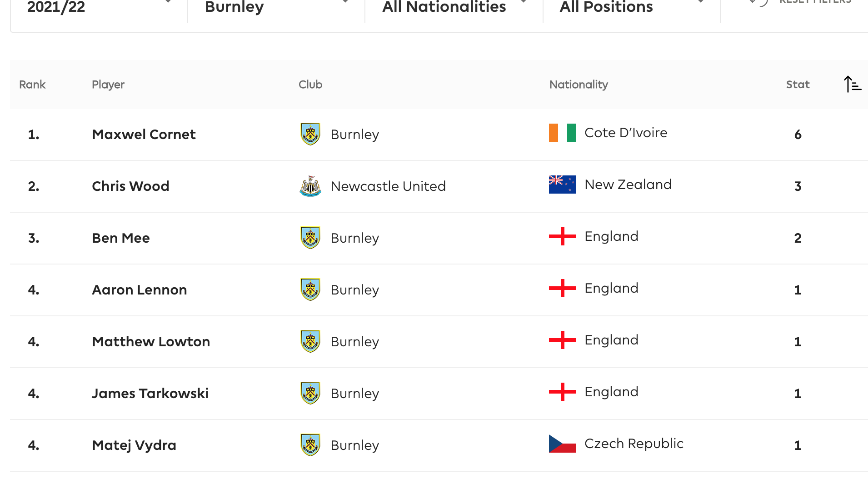Click the Stat column header
This screenshot has width=868, height=489.
pos(798,85)
